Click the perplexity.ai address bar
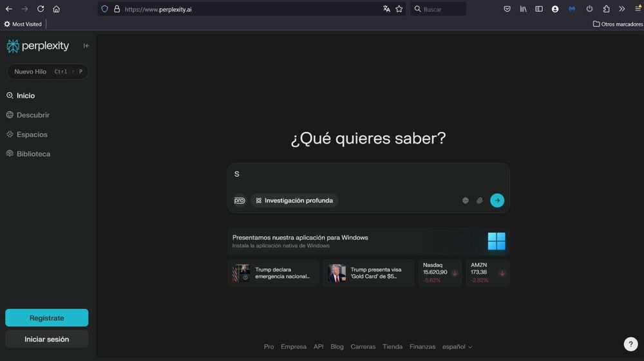Image resolution: width=644 pixels, height=361 pixels. coord(251,9)
